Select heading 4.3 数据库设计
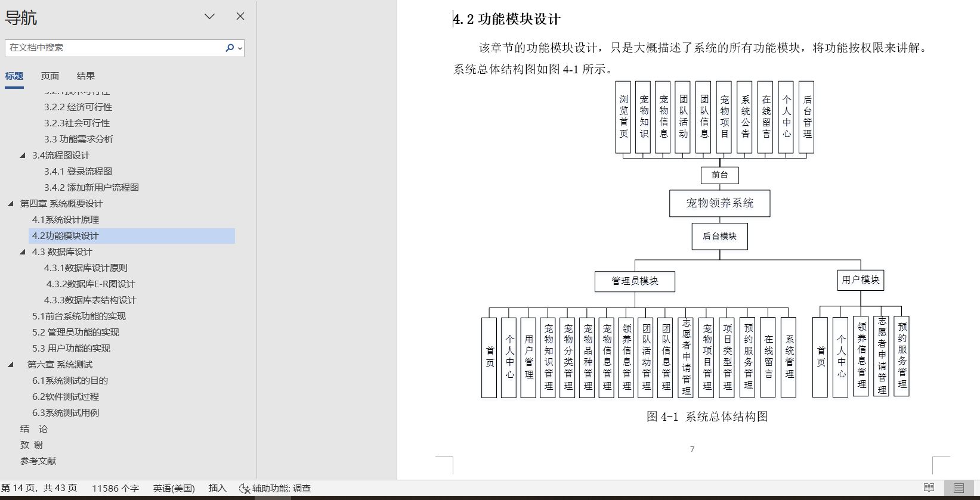980x500 pixels. 62,251
